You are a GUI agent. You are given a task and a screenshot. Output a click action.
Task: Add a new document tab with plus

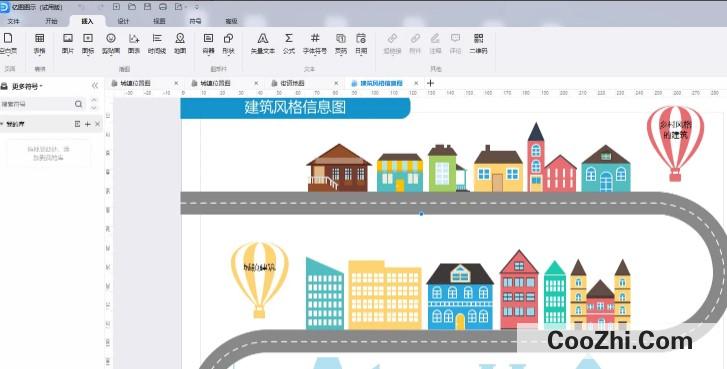[x=430, y=83]
